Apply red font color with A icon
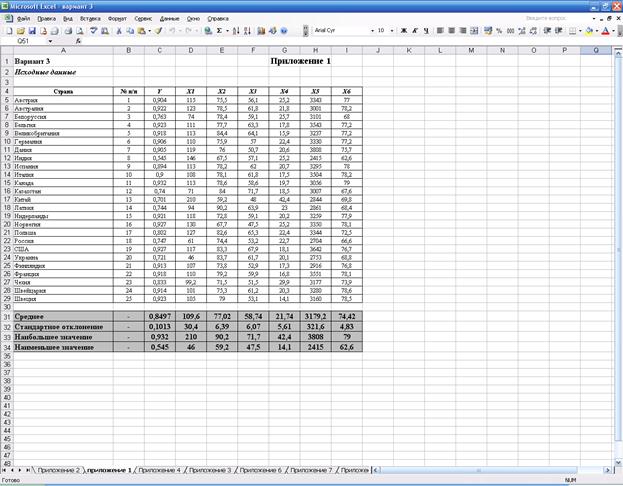 click(x=606, y=31)
